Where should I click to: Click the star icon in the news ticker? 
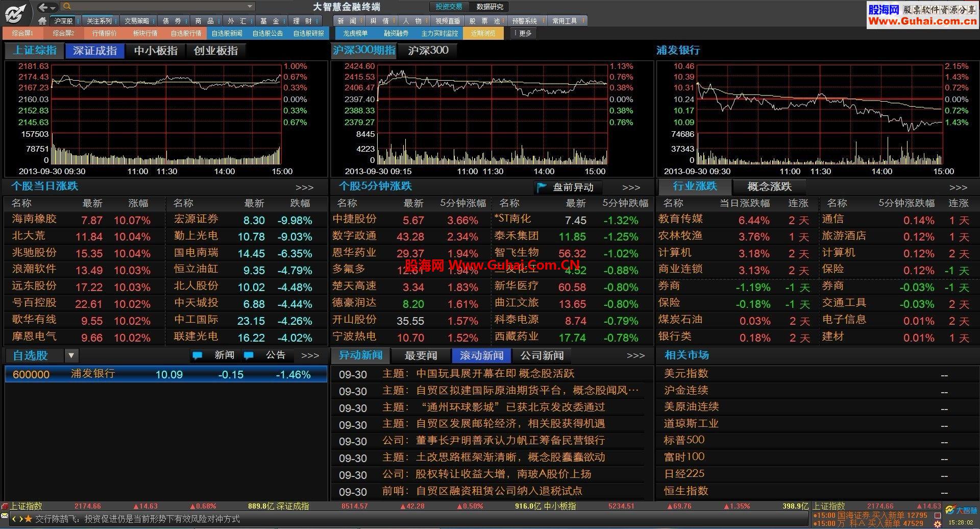coord(28,519)
